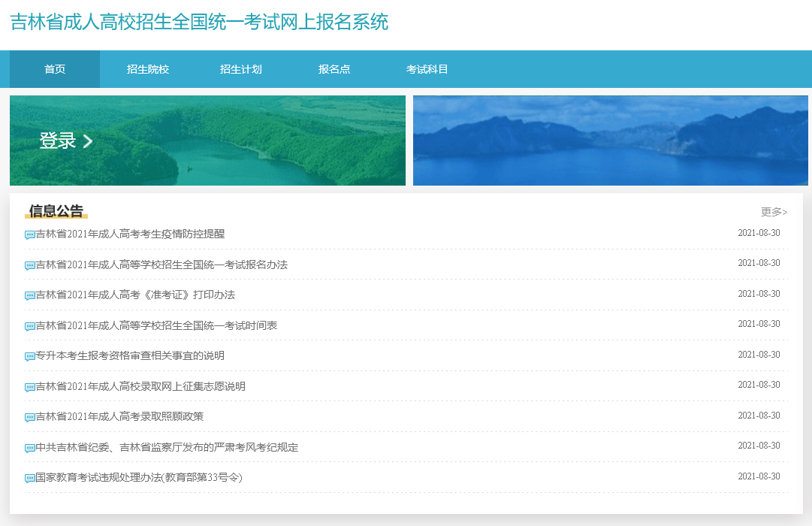
Task: Click the icon before 考试时间表 entry
Action: coord(29,325)
